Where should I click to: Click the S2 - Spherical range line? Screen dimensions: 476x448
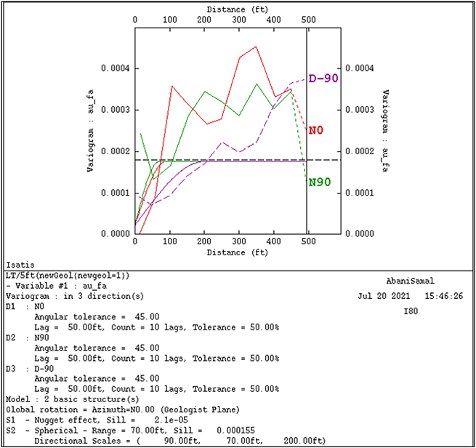click(x=129, y=430)
